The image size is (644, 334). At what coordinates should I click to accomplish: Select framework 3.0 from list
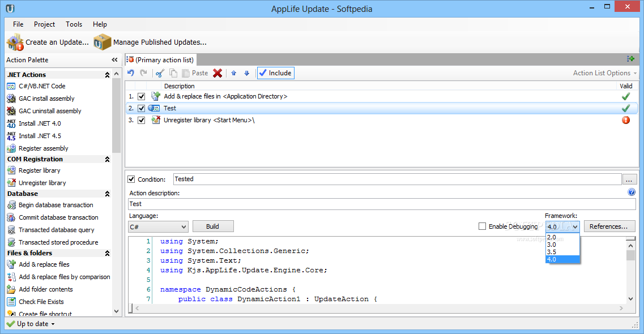[x=562, y=245]
